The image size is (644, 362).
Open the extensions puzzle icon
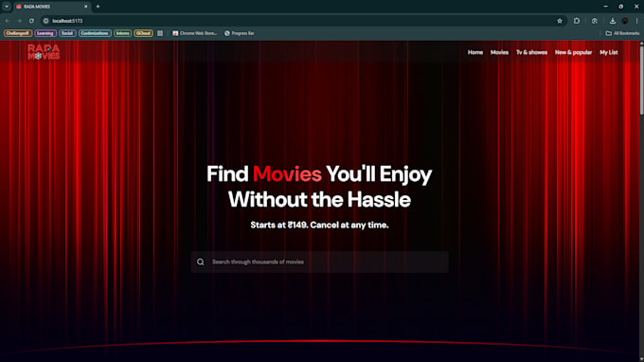[x=577, y=21]
